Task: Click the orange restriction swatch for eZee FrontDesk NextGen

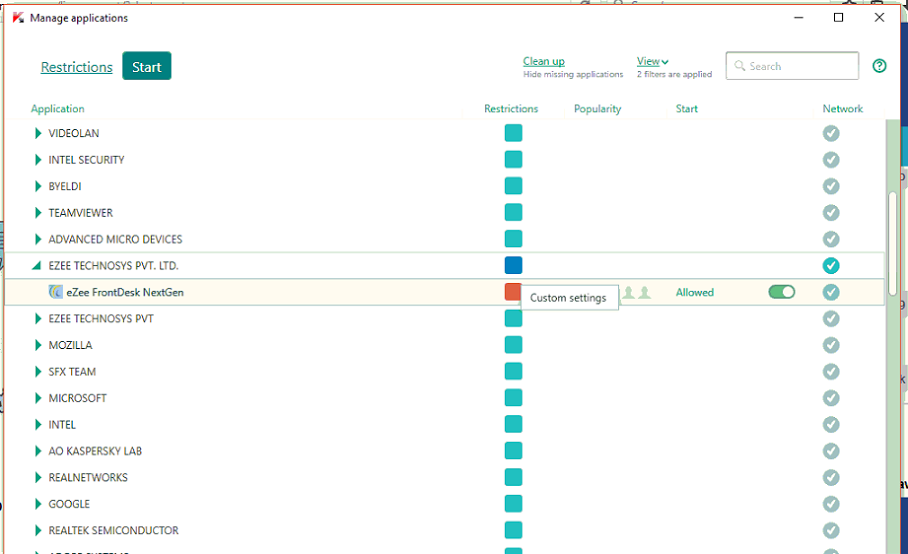Action: point(513,292)
